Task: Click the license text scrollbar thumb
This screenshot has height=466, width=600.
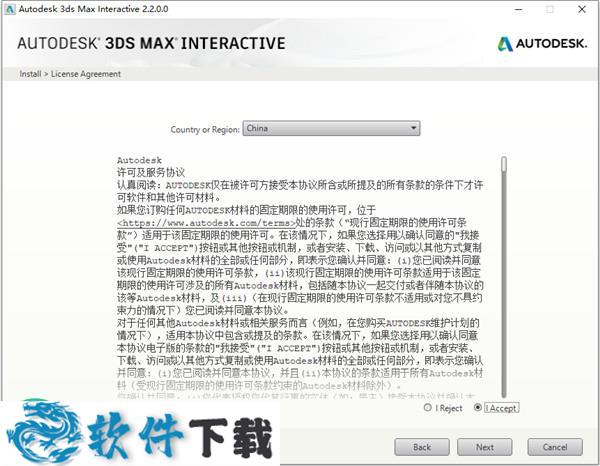Action: point(504,164)
